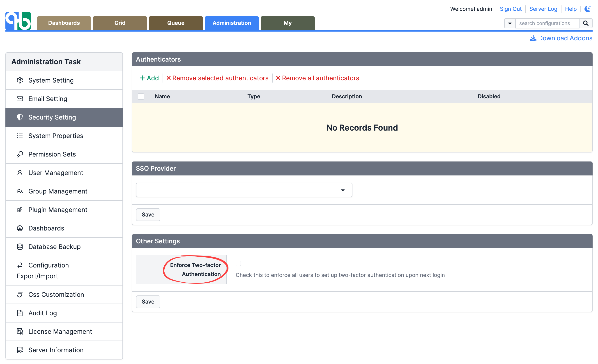Click the Email Setting envelope icon
The image size is (598, 364).
coord(20,99)
